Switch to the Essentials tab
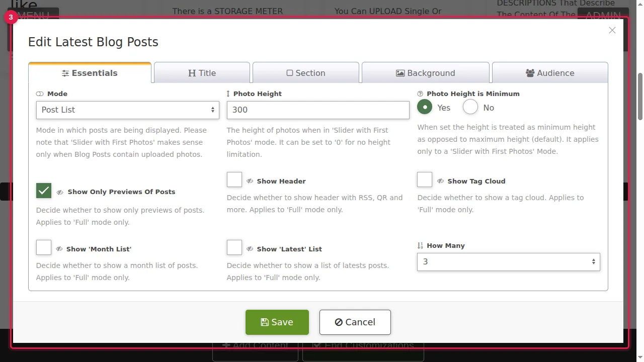Image resolution: width=644 pixels, height=362 pixels. [90, 73]
